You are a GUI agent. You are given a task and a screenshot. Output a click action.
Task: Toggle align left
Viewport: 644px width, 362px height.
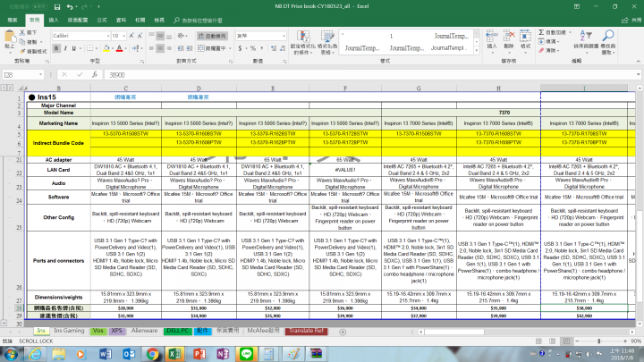click(151, 48)
